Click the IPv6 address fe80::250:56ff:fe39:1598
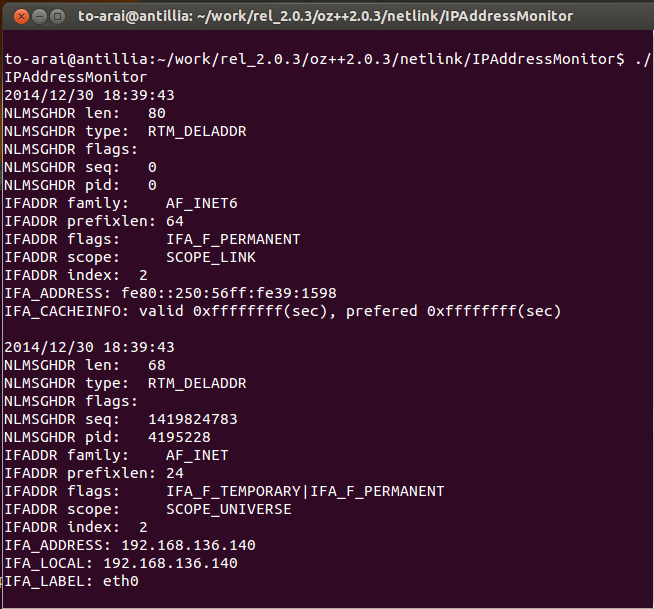 click(x=229, y=293)
